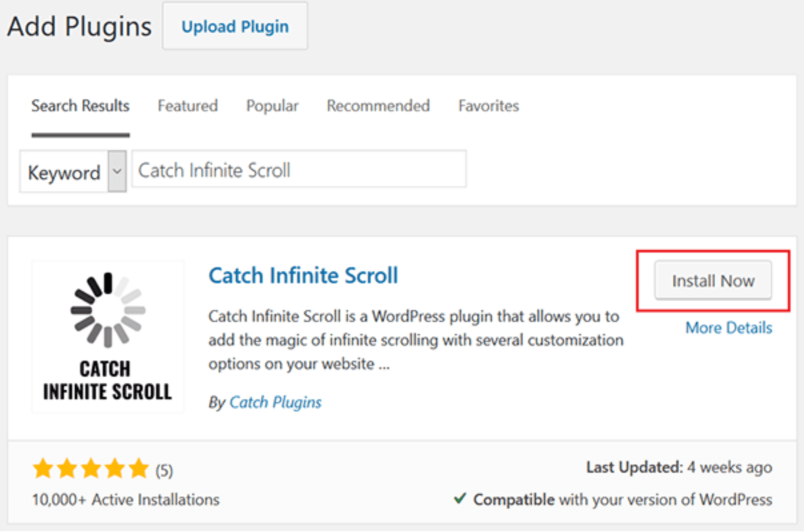This screenshot has width=804, height=532.
Task: Click the 10,000+ Active Installations text
Action: [x=125, y=499]
